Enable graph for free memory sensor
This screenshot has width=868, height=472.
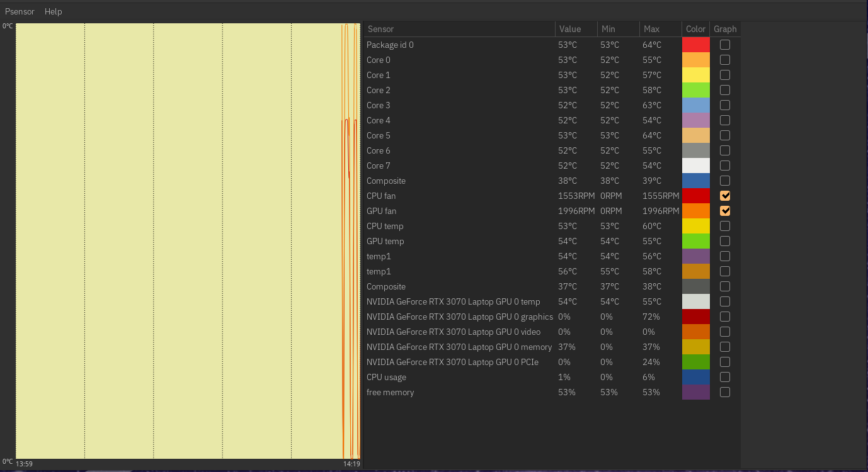pyautogui.click(x=725, y=392)
